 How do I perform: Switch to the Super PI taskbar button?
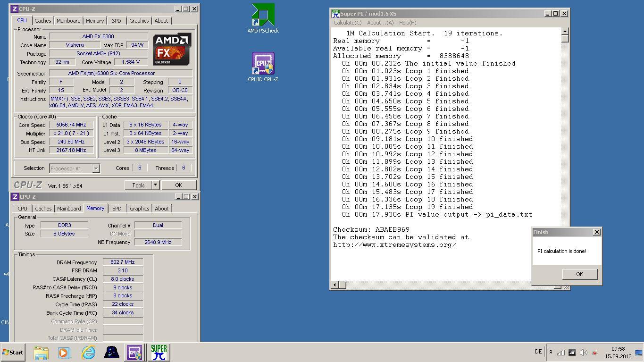pyautogui.click(x=159, y=353)
